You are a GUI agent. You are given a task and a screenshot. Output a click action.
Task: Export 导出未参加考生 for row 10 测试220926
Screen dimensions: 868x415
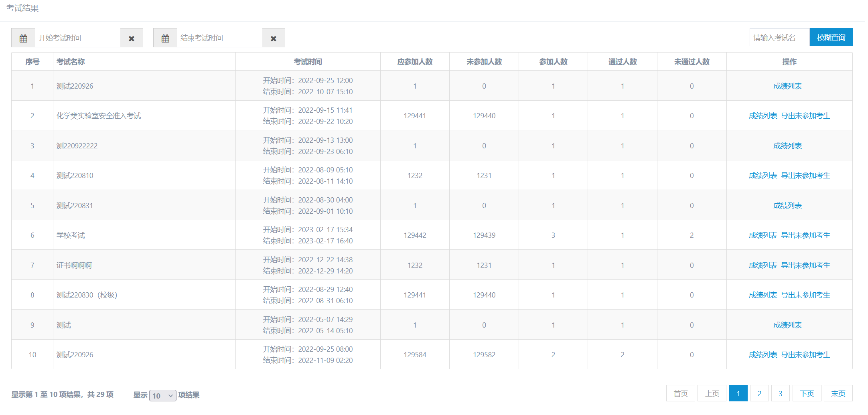tap(805, 355)
